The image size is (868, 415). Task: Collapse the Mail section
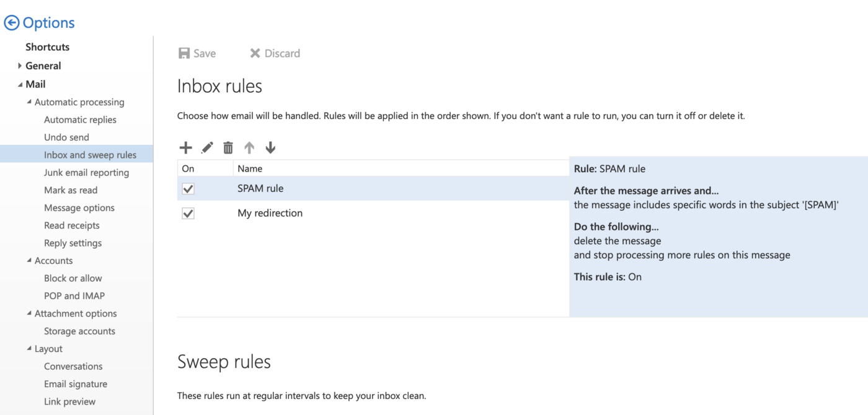(20, 84)
